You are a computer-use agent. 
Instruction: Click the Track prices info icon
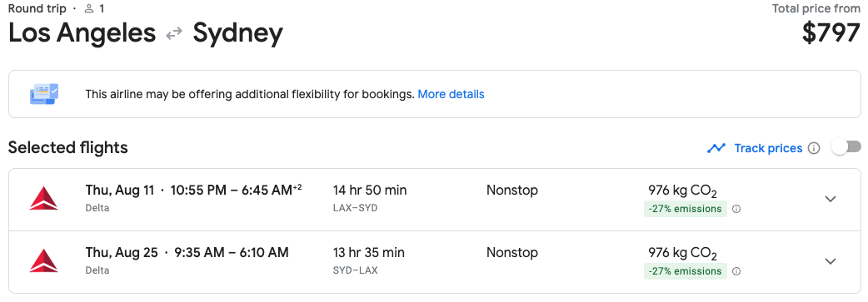pyautogui.click(x=814, y=148)
